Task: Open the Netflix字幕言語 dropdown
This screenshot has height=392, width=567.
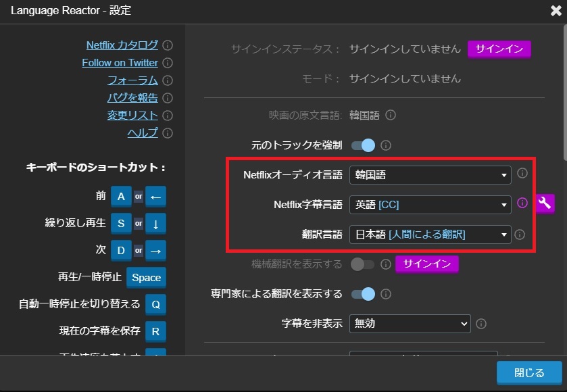Action: [430, 204]
